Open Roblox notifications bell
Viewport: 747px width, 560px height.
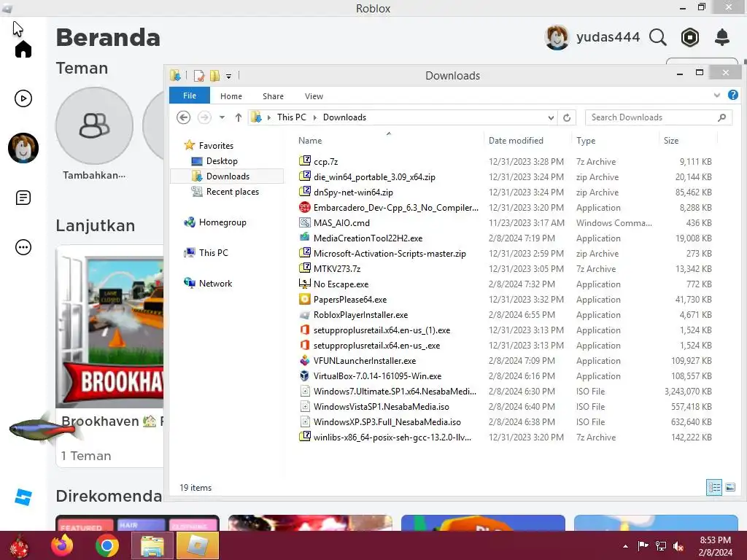click(x=722, y=37)
